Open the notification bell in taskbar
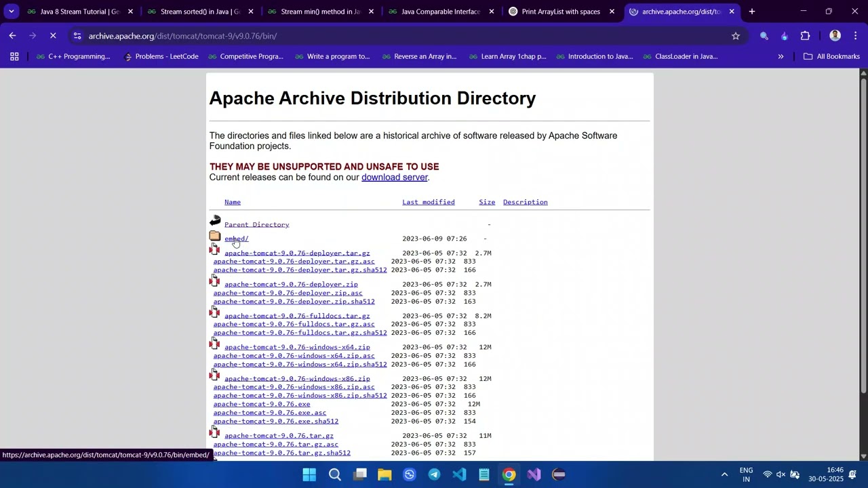Viewport: 868px width, 488px height. (853, 474)
